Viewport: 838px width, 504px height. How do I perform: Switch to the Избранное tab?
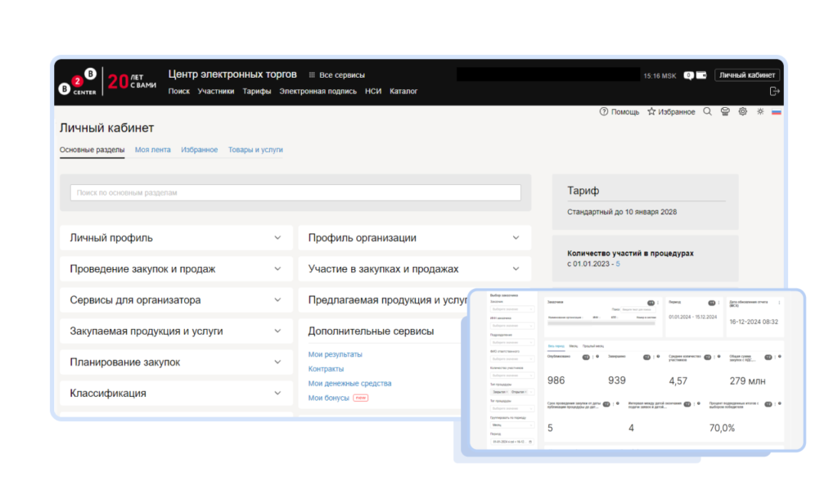[200, 150]
